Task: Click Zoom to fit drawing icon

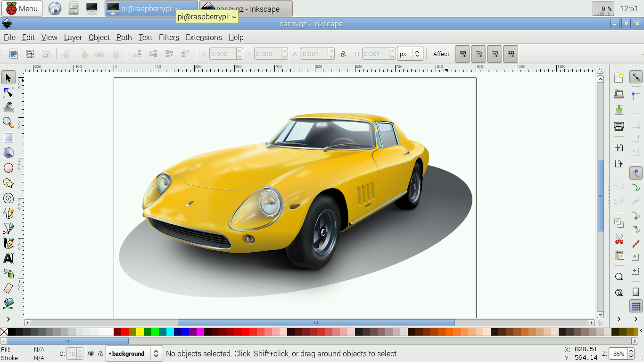Action: 619,293
